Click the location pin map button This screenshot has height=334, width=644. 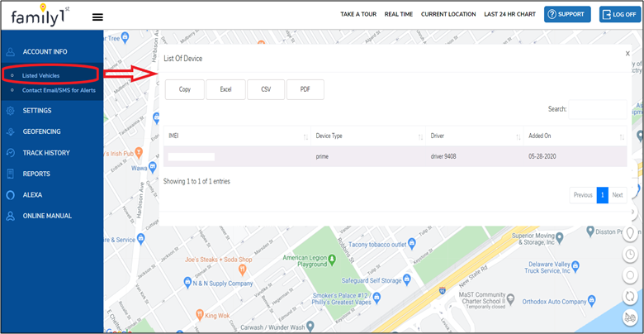(x=630, y=234)
